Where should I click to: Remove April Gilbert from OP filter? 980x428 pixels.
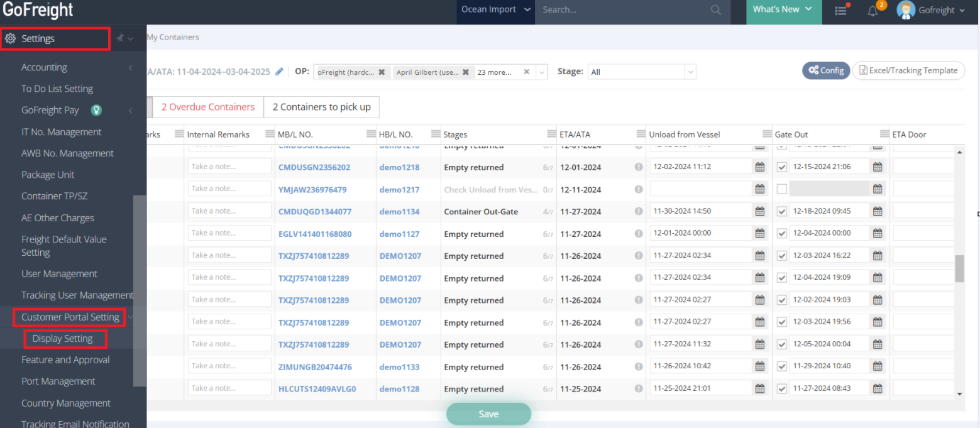(x=465, y=72)
